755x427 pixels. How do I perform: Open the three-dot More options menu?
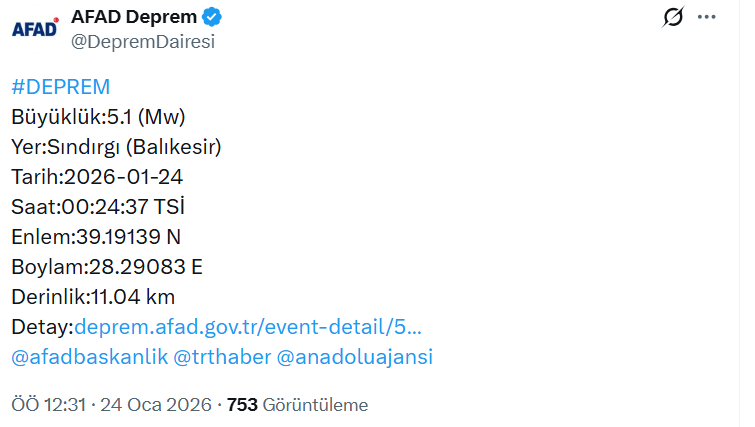pos(707,18)
